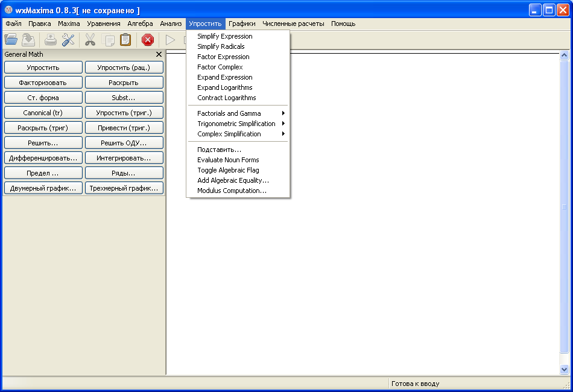The image size is (573, 392).
Task: Click the vertical scrollbar thumb
Action: [x=564, y=206]
